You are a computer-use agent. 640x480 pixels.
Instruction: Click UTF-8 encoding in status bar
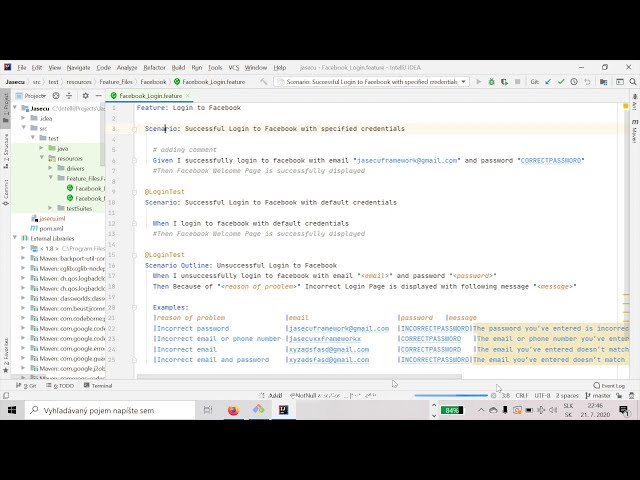tap(542, 396)
